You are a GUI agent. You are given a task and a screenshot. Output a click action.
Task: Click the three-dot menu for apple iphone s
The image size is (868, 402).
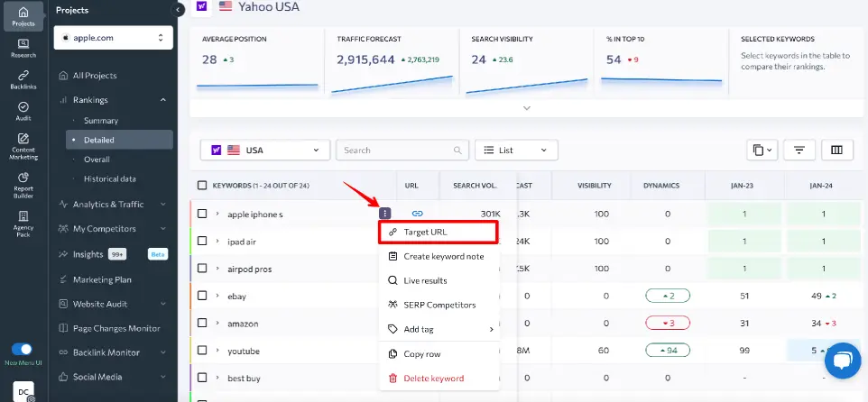coord(385,214)
